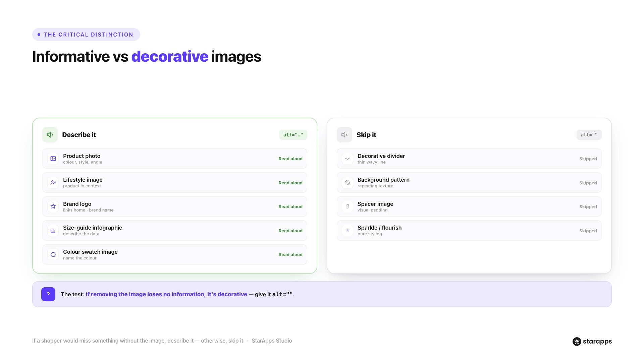Click the subtitle links home · brand name
Screen dimensions: 644x362
88,210
